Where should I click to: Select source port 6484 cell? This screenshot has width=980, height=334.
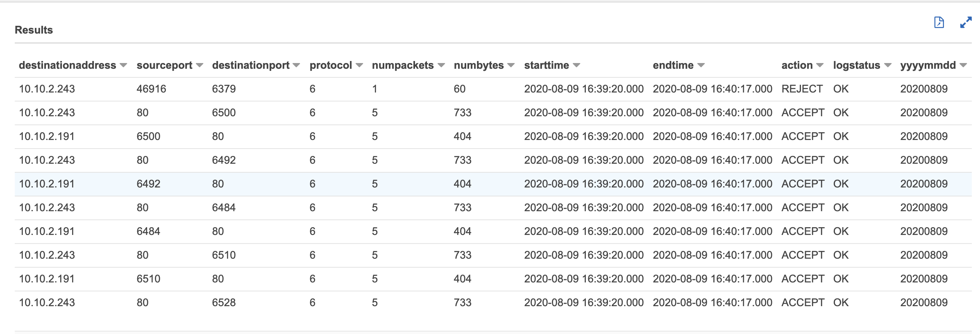pos(148,231)
